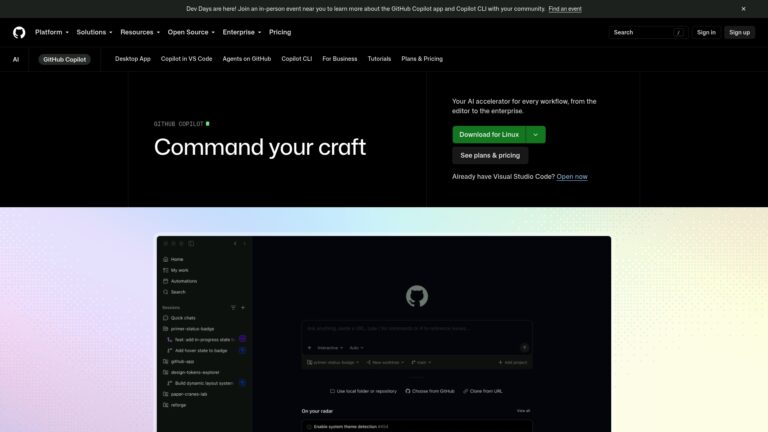Image resolution: width=768 pixels, height=432 pixels.
Task: Open the Desktop App tab
Action: tap(133, 59)
